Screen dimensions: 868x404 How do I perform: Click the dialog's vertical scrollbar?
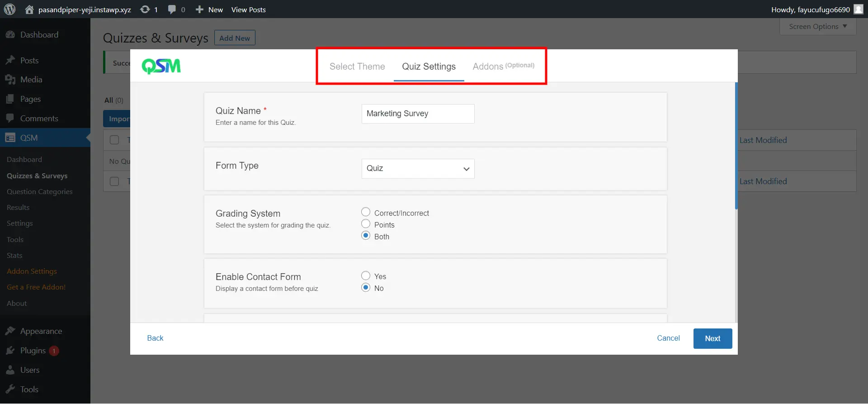click(x=736, y=146)
